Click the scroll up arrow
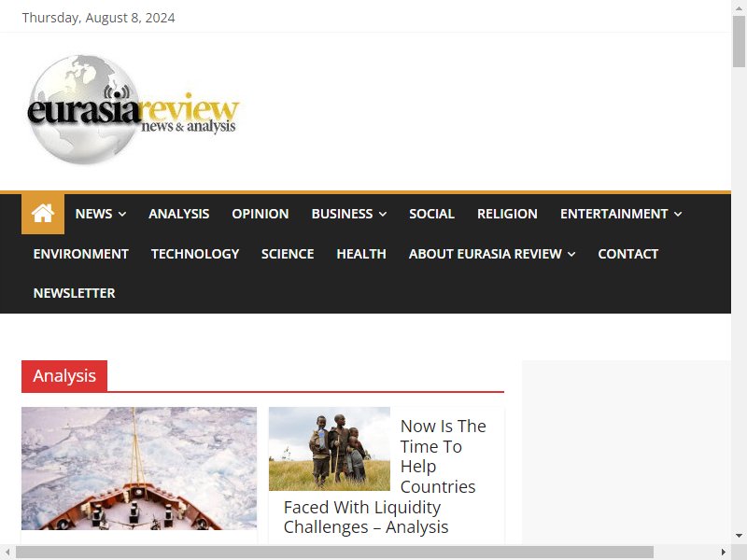747x560 pixels. pos(739,7)
